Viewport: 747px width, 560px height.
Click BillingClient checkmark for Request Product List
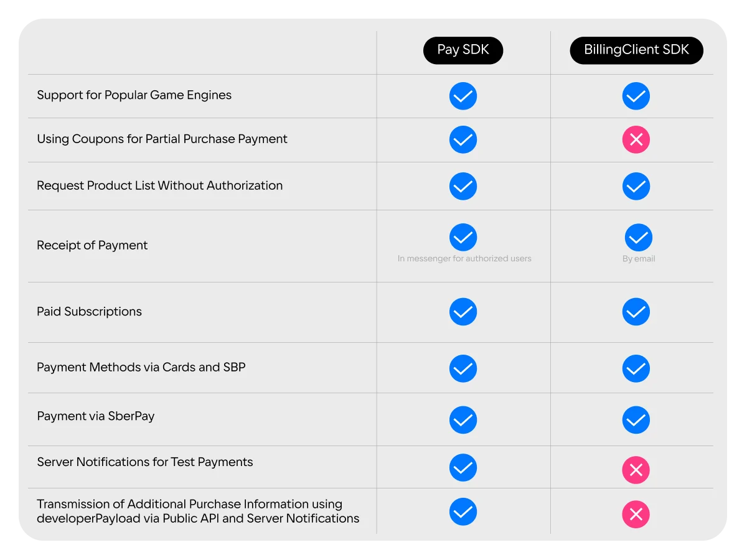tap(636, 187)
